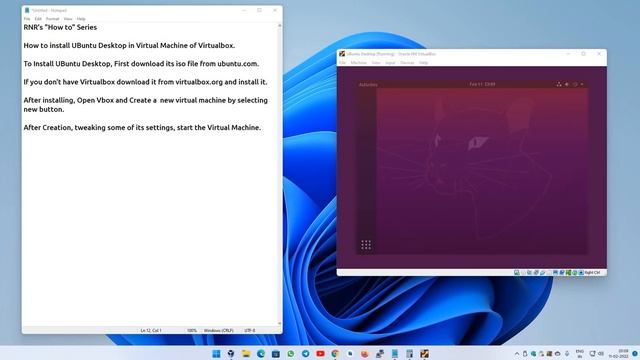Open the Windows Start menu
This screenshot has width=640, height=360.
pyautogui.click(x=216, y=354)
